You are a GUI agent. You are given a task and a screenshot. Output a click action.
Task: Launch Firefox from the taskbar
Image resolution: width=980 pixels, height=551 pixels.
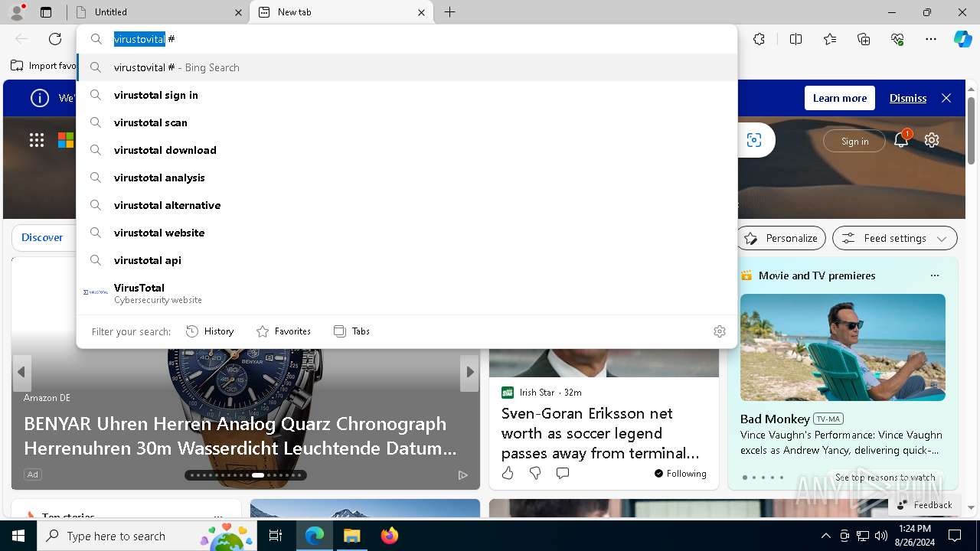tap(390, 536)
